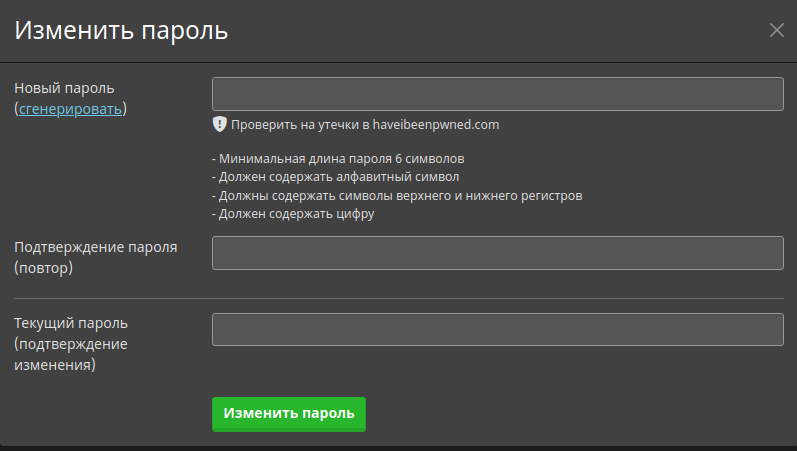Click the 'Должен содержать цифру' requirement
The image size is (797, 451).
tap(293, 213)
